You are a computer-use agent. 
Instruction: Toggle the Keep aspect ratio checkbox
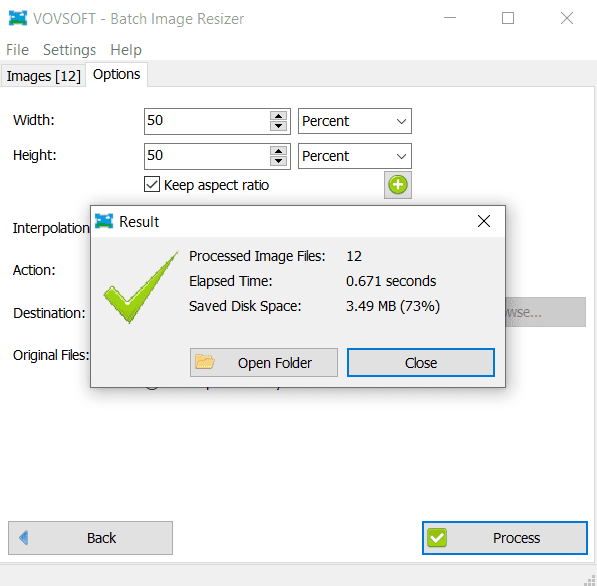[152, 184]
